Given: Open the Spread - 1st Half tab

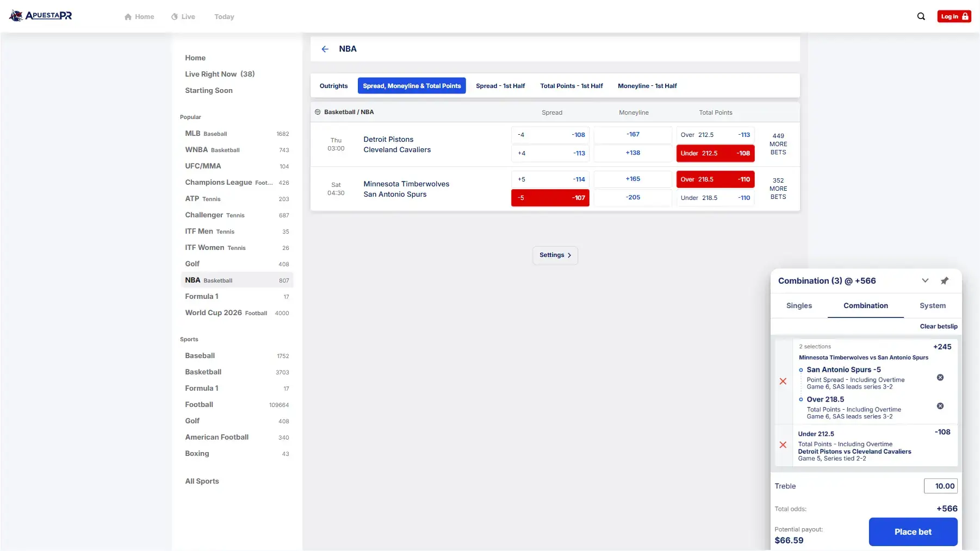Looking at the screenshot, I should 500,86.
